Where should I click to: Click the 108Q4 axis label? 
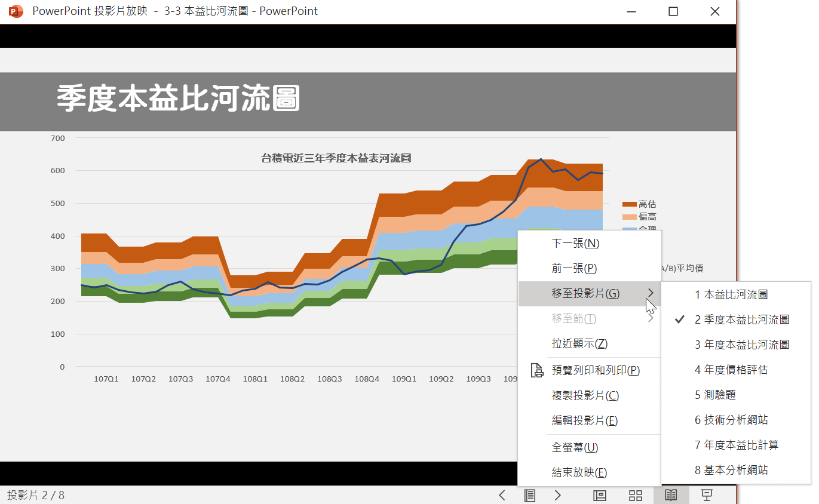(x=367, y=379)
